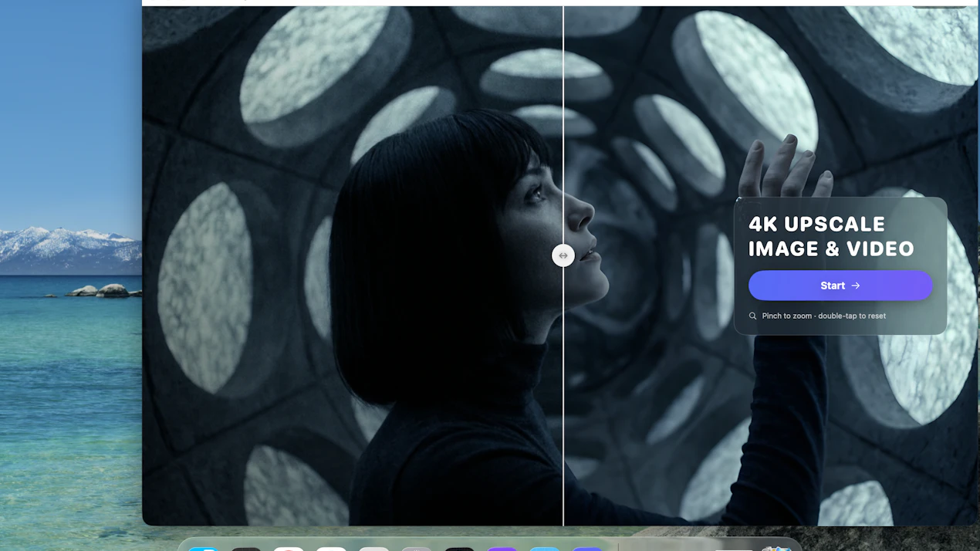The height and width of the screenshot is (551, 980).
Task: Click the "Pinch to zoom · double-tap to reset" hint
Action: click(x=823, y=316)
